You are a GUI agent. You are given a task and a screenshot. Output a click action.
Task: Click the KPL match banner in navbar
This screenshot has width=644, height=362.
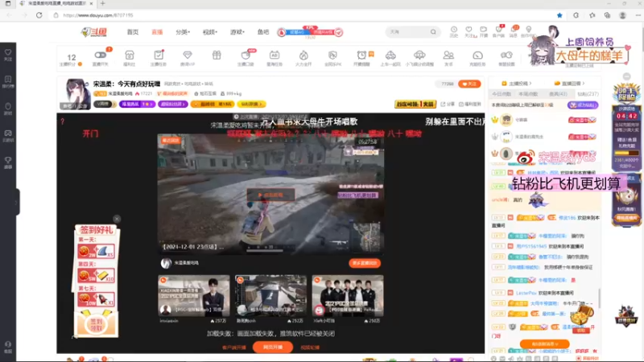point(310,32)
